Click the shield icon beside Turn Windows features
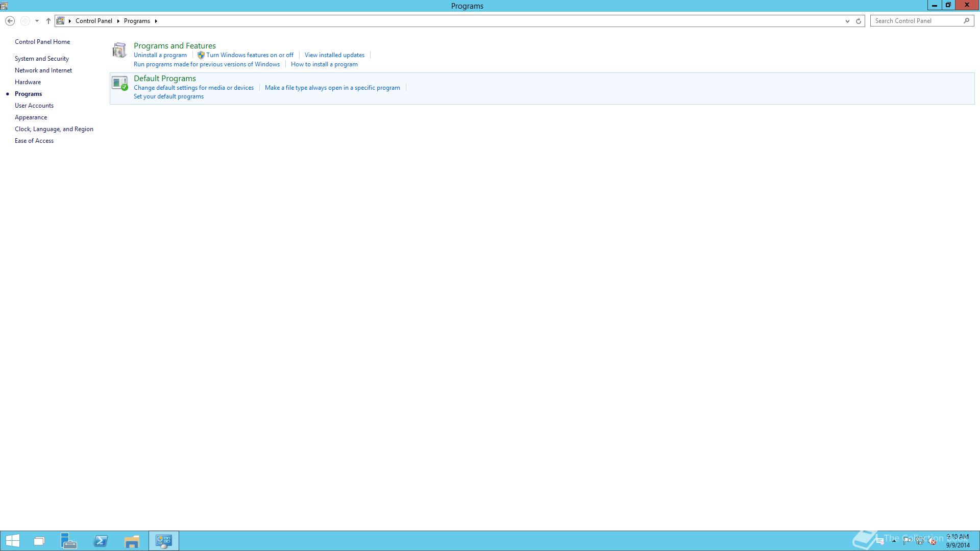Viewport: 980px width, 551px height. click(x=201, y=55)
